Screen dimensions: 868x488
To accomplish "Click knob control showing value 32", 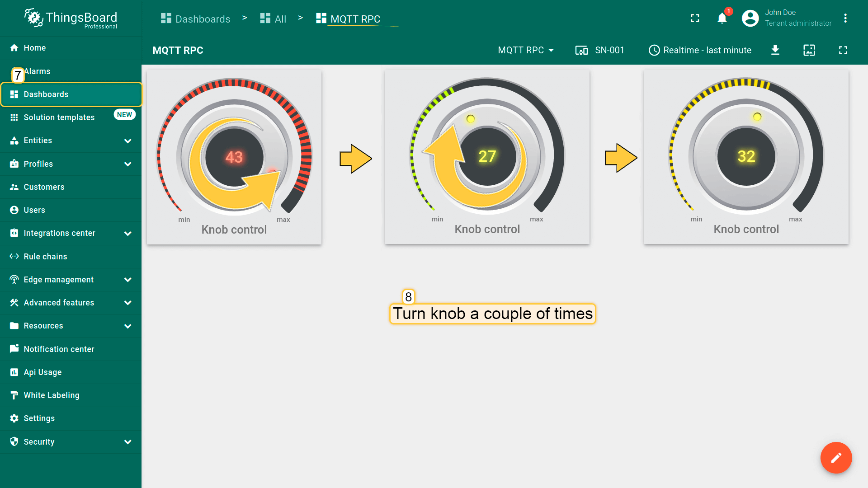I will [x=746, y=156].
